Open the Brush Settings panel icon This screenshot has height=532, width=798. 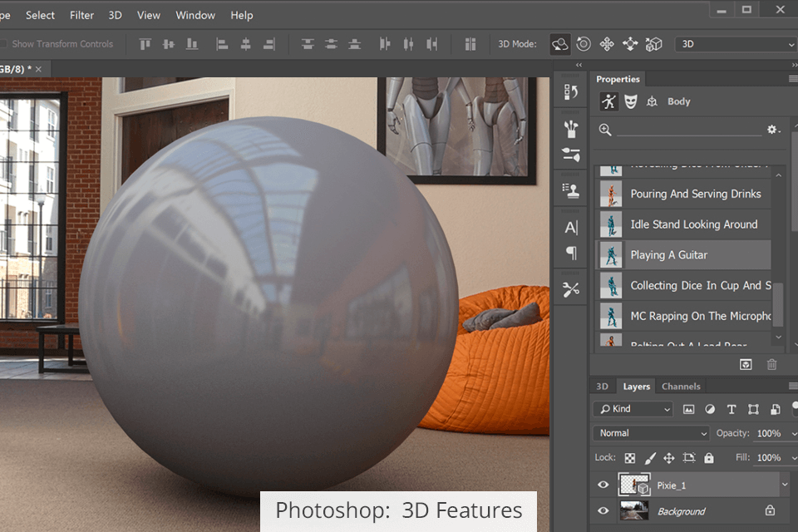pyautogui.click(x=571, y=155)
